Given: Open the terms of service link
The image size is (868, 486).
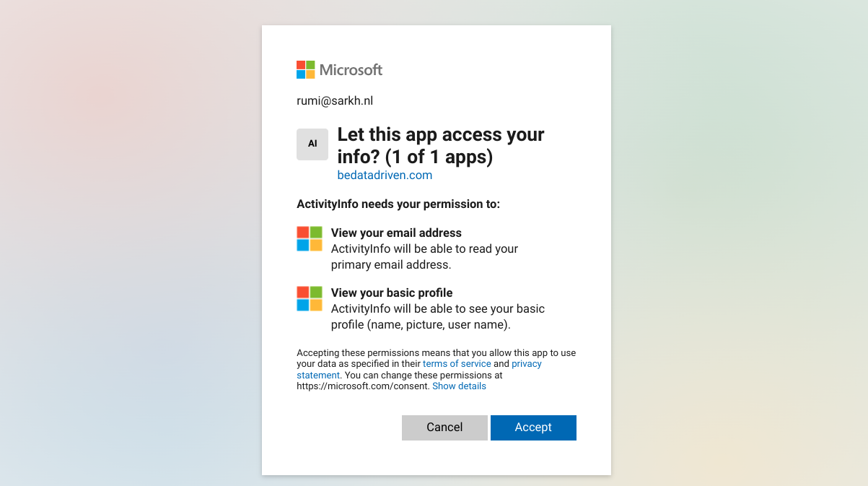Looking at the screenshot, I should coord(457,364).
